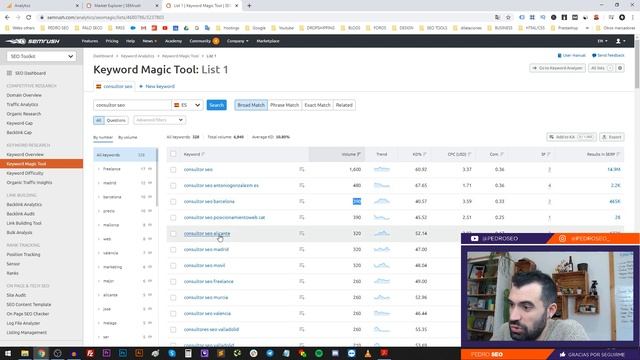Click the blue Search button
Screen dimensions: 640x360
(x=216, y=105)
